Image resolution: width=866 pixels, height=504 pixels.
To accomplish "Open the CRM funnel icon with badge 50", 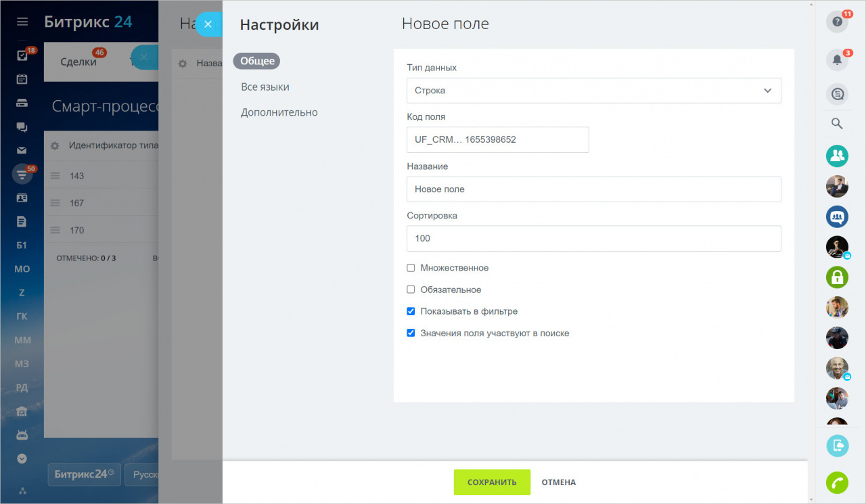I will [x=22, y=175].
